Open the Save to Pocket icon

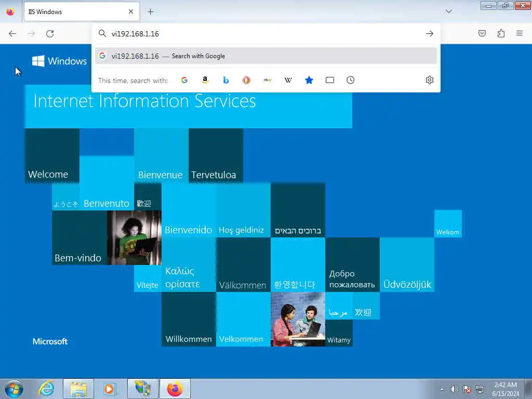point(482,33)
